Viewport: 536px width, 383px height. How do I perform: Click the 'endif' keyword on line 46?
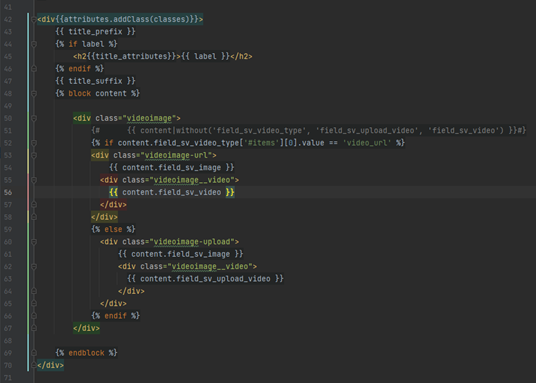(80, 69)
